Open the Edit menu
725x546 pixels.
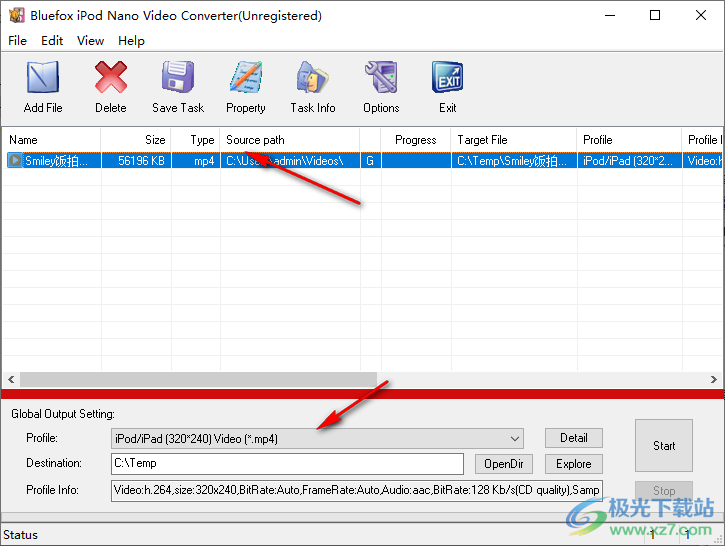tap(52, 41)
